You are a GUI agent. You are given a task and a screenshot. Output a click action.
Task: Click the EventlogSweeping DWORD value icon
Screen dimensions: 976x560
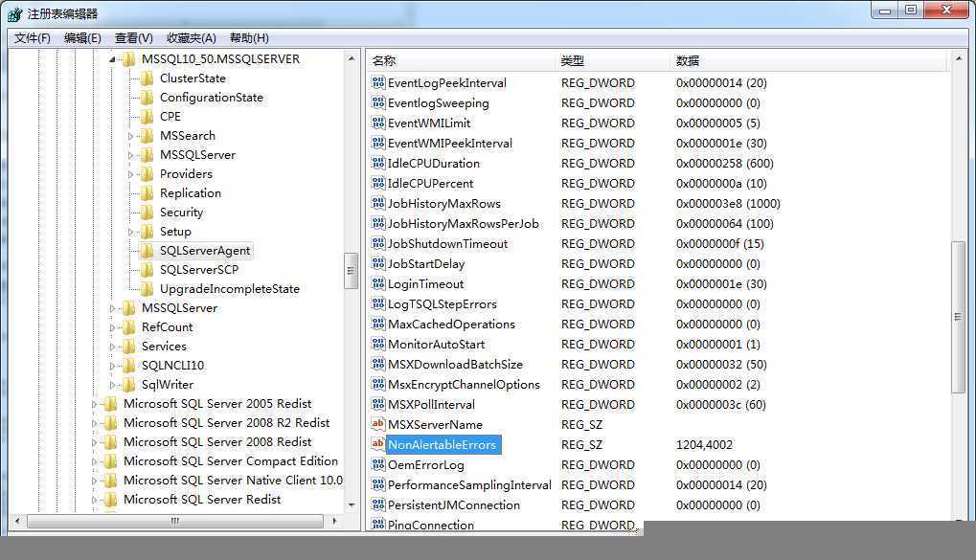[377, 102]
